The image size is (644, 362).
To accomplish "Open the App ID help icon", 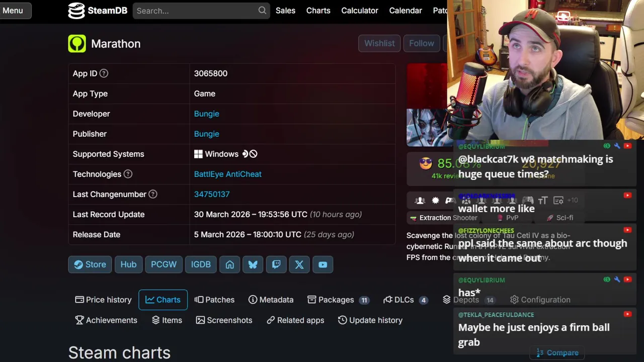I will pos(104,73).
